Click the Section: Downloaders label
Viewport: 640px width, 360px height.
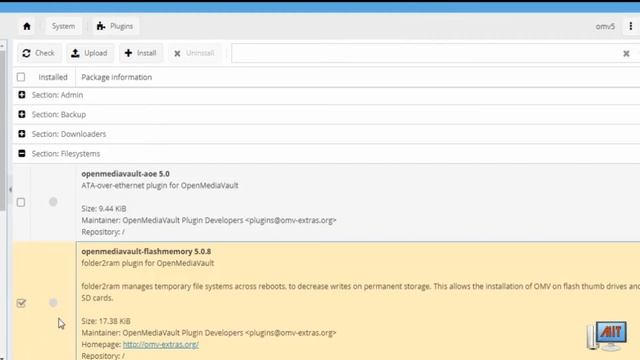pyautogui.click(x=69, y=134)
